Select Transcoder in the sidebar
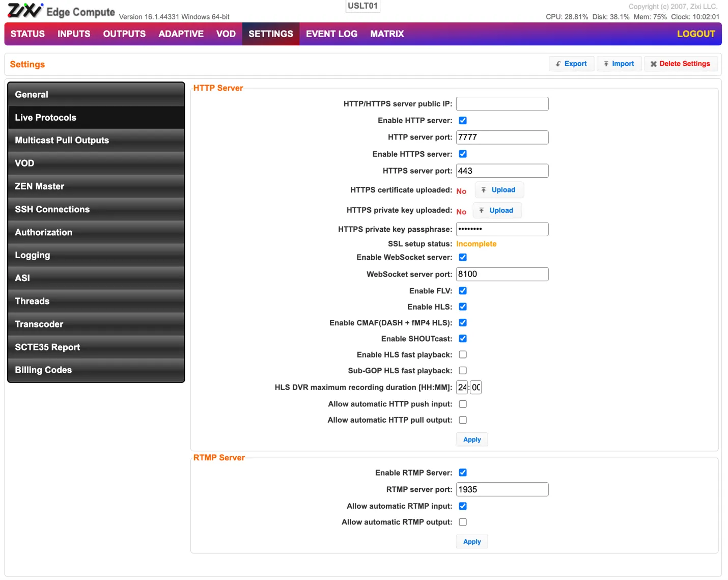 coord(96,324)
